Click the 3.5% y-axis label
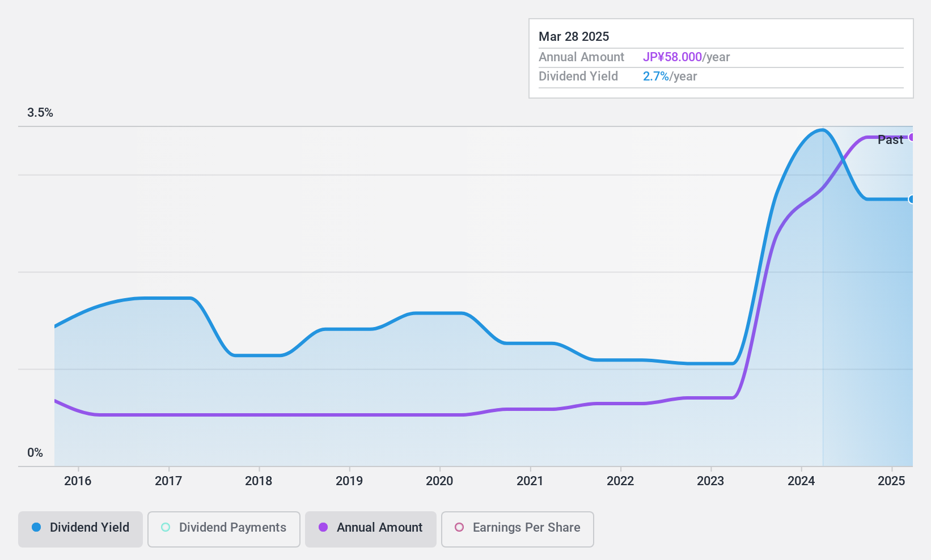Screen dimensions: 931x560 pyautogui.click(x=40, y=113)
